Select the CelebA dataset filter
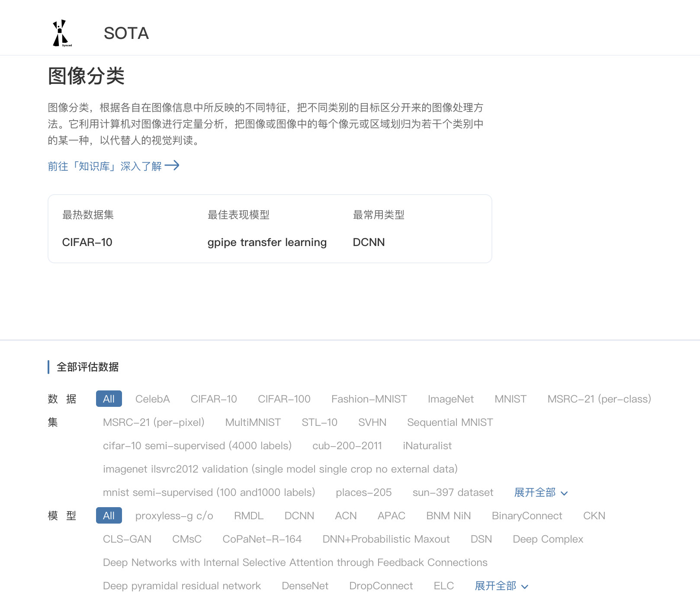700x604 pixels. (152, 399)
